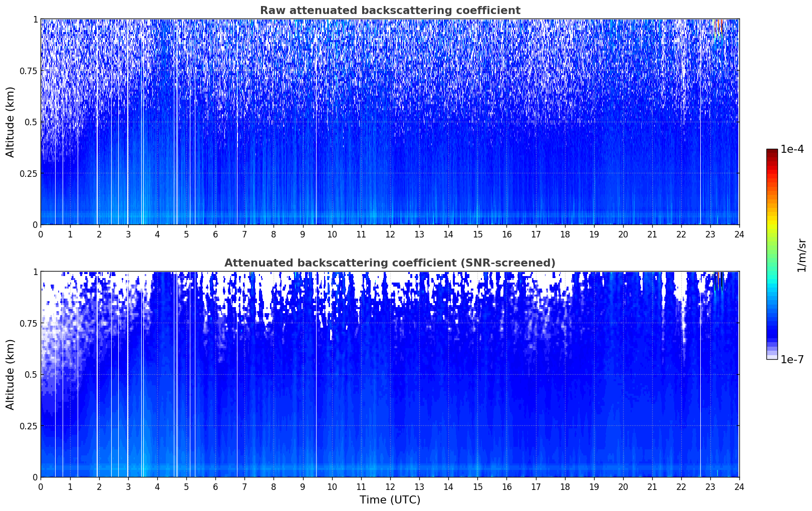Click hour '24' on the upper plot's time axis
The width and height of the screenshot is (812, 511).
tap(739, 234)
